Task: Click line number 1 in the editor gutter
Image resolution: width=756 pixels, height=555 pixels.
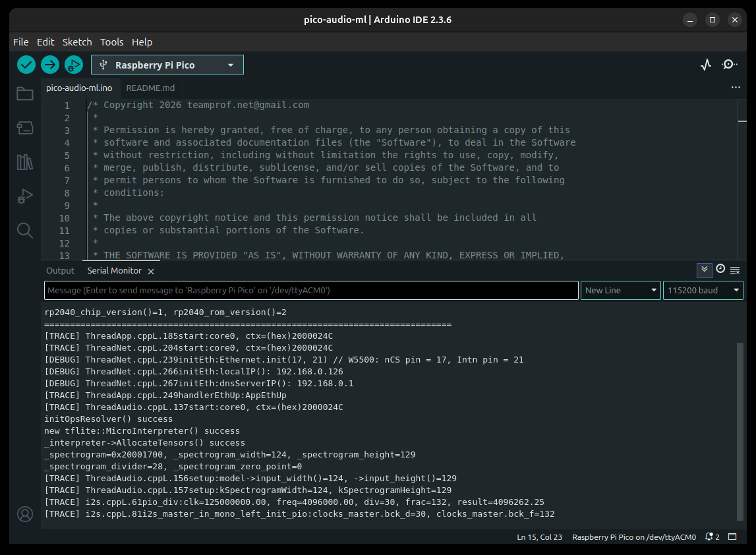Action: pyautogui.click(x=67, y=105)
